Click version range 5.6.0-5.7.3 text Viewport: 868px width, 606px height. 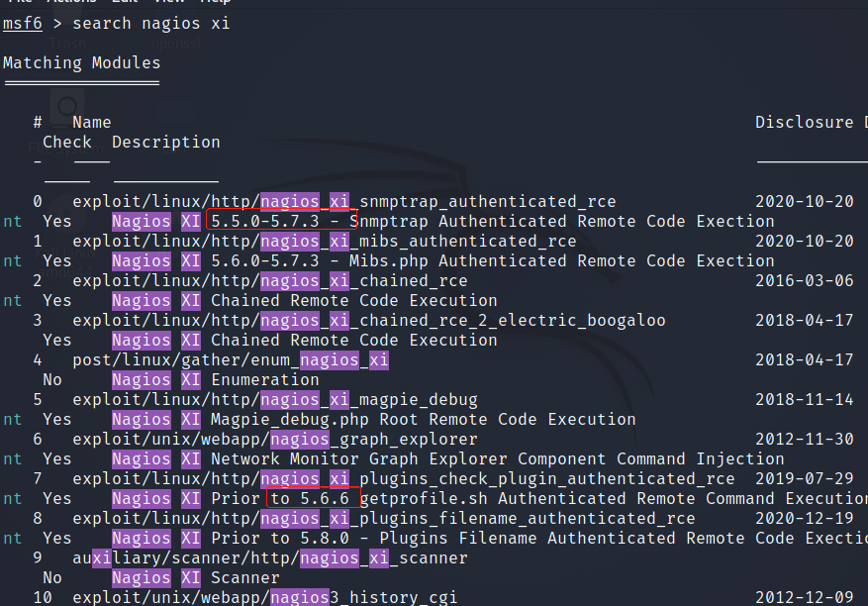(265, 260)
